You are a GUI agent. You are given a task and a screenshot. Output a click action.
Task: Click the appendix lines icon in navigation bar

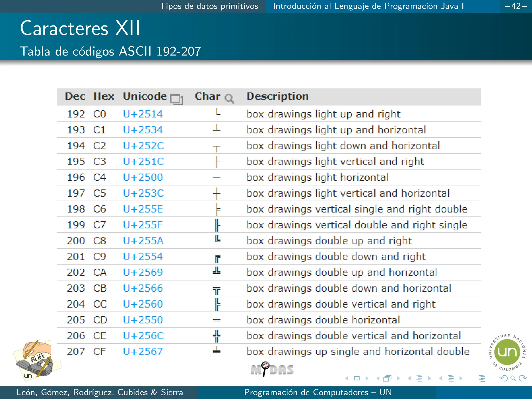point(482,378)
